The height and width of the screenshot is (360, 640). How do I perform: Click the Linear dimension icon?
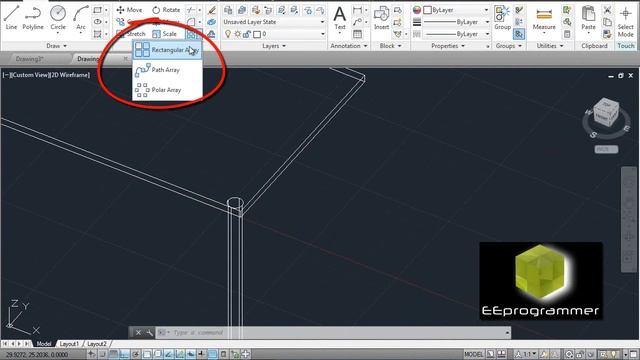(x=357, y=10)
